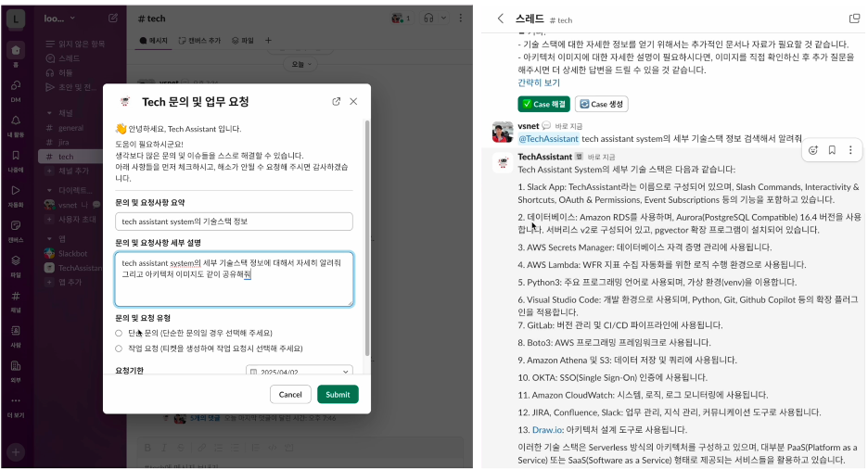868x469 pixels.
Task: Click the 간략히 보기 link
Action: coord(539,82)
